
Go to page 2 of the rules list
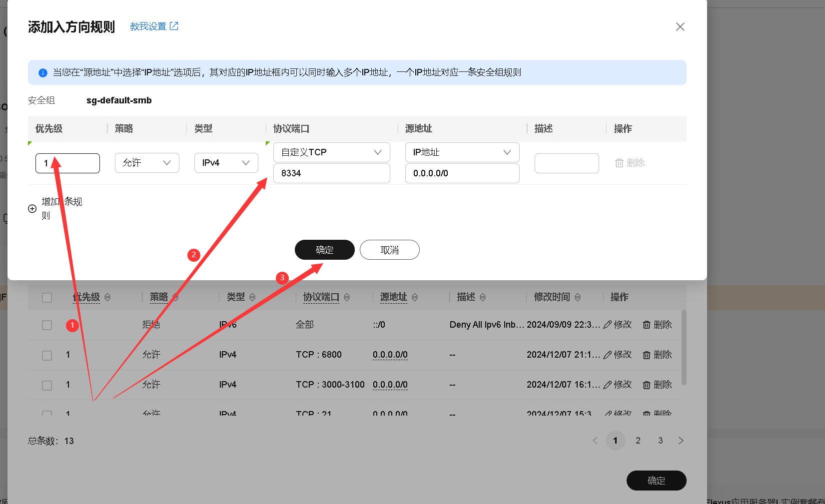pyautogui.click(x=638, y=440)
